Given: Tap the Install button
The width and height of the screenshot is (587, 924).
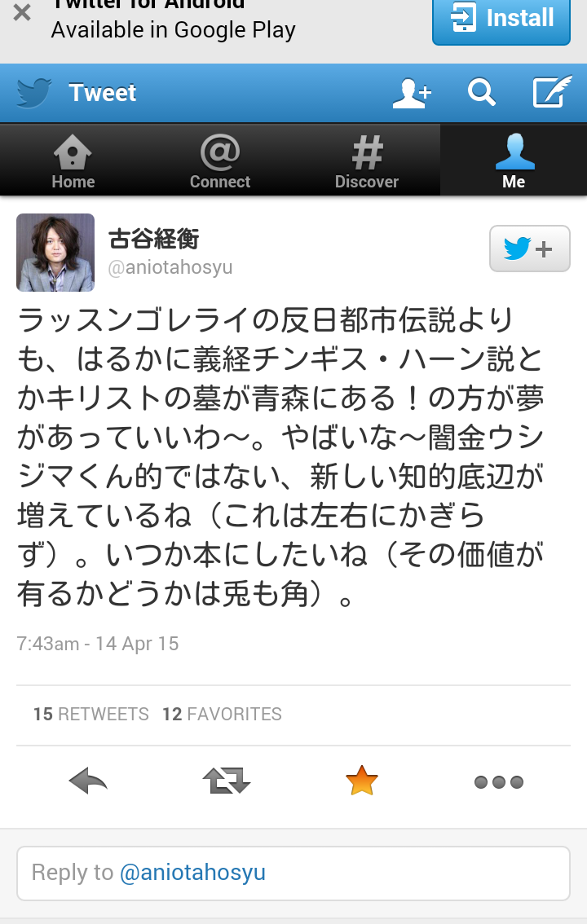Looking at the screenshot, I should coord(501,21).
